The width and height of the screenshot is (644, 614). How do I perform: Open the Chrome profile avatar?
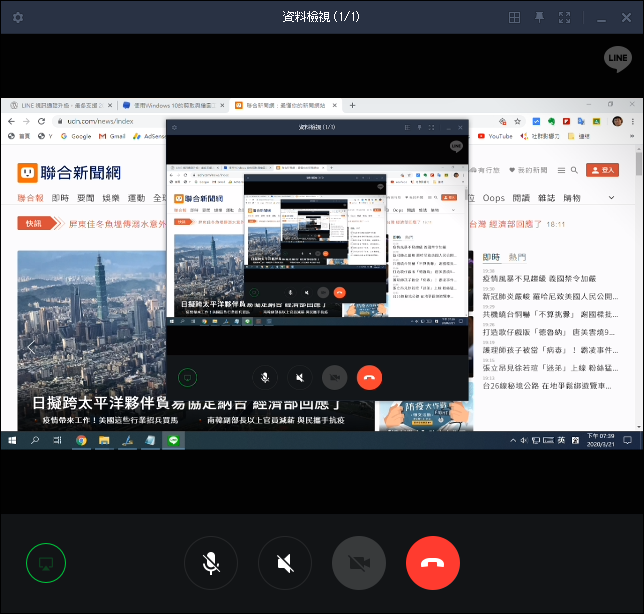617,121
